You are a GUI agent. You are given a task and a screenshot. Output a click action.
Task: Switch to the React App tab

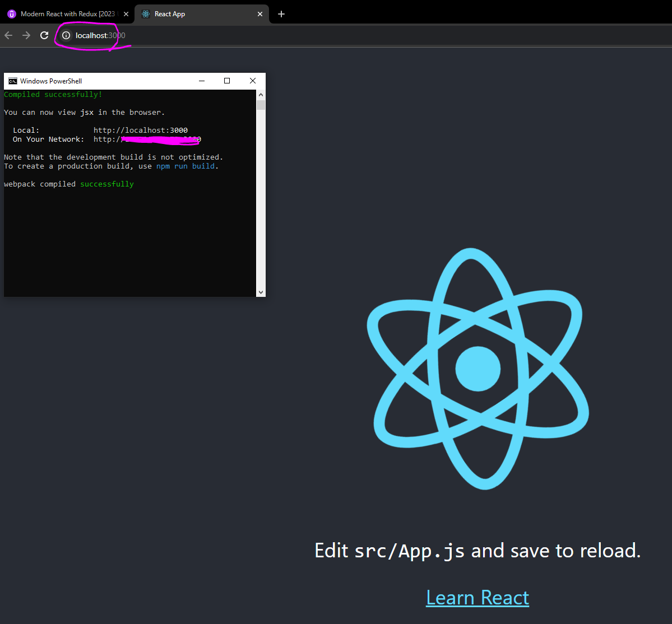tap(201, 14)
